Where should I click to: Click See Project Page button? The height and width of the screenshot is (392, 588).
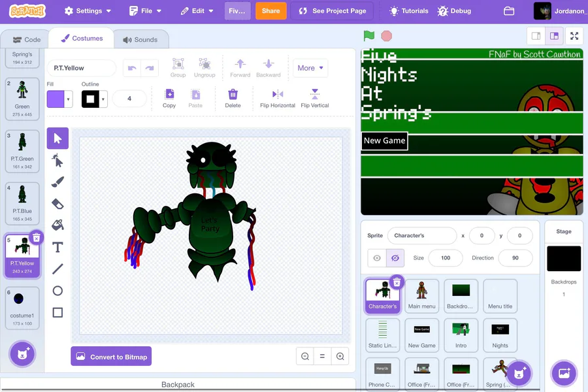point(332,11)
